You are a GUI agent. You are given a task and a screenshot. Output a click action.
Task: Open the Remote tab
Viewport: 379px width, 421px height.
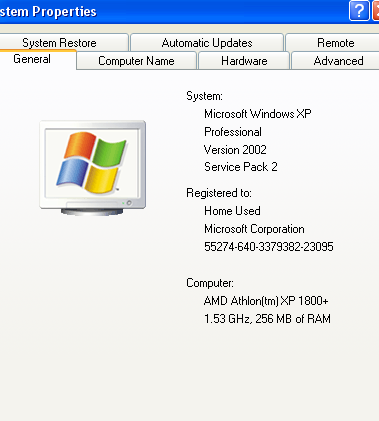[333, 43]
